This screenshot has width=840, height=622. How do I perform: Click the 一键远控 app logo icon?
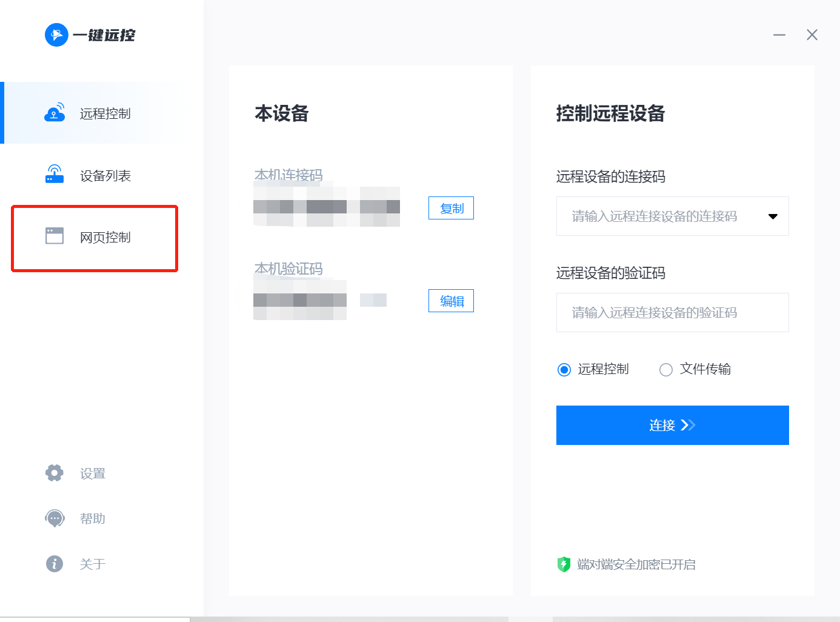point(56,35)
